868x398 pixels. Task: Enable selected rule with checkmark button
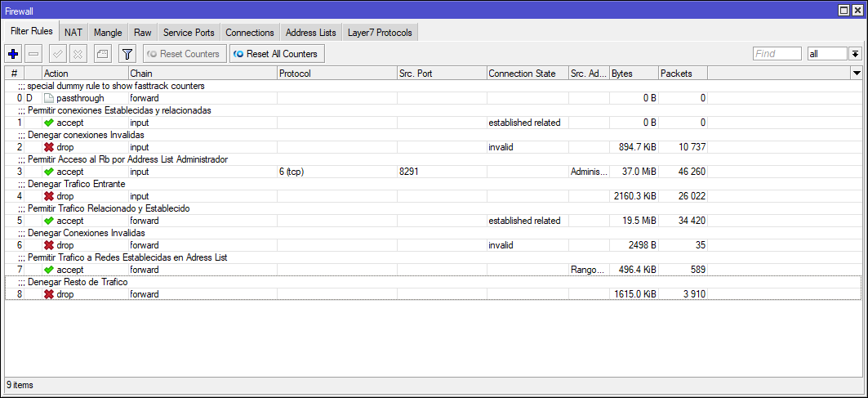[x=57, y=54]
